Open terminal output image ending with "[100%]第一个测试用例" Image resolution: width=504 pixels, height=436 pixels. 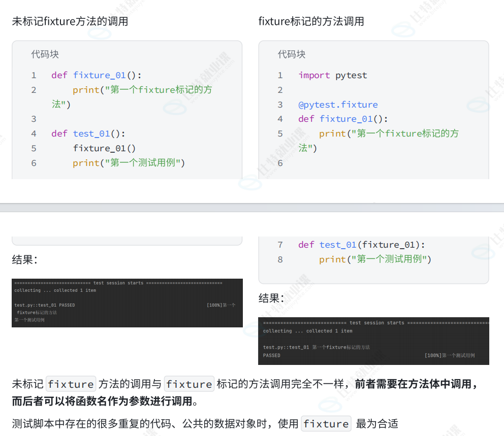coord(373,341)
